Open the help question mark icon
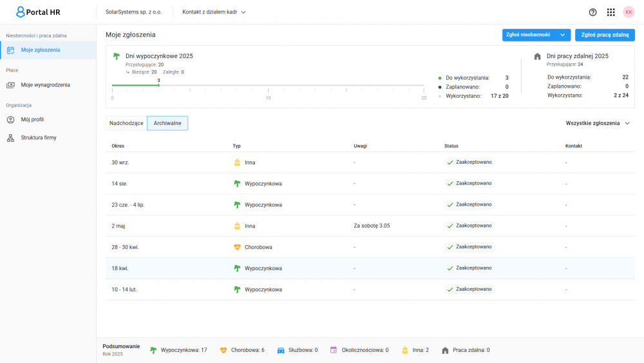The image size is (644, 363). click(592, 12)
